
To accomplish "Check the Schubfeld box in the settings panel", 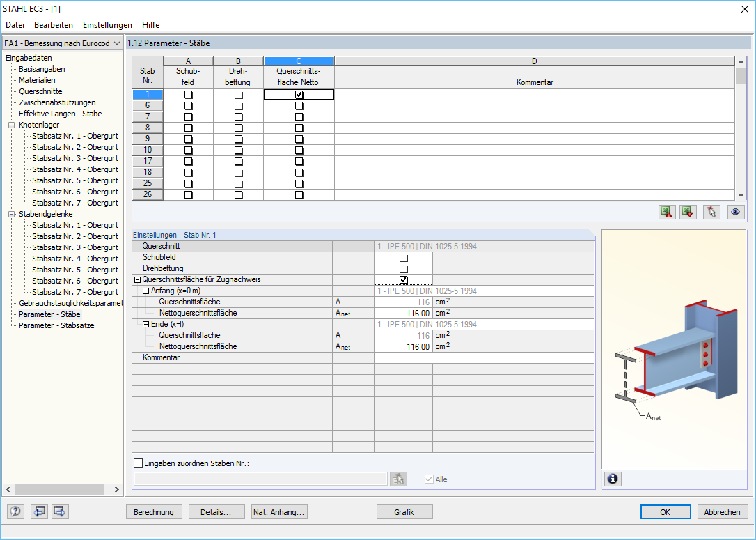I will [x=404, y=257].
